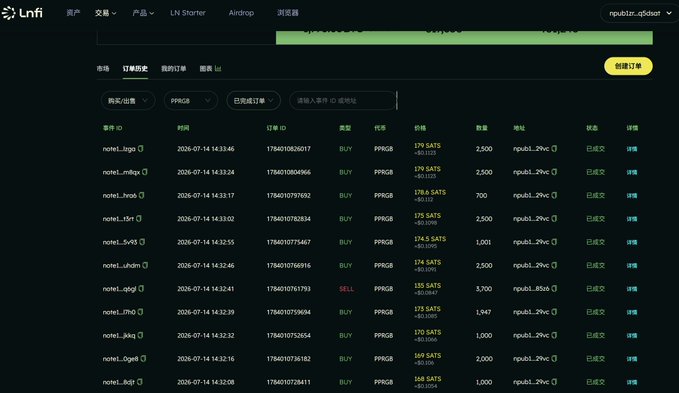Viewport: 679px width, 393px height.
Task: Go to 资产 in the top navigation
Action: (73, 13)
